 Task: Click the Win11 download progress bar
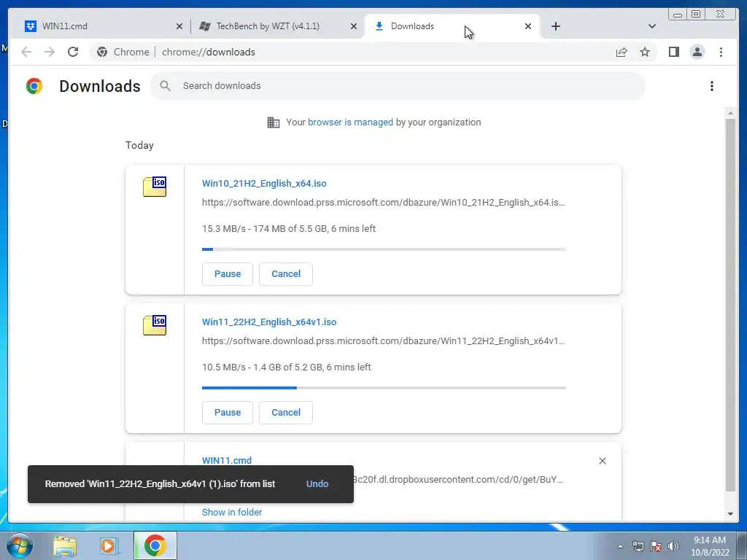[x=384, y=388]
